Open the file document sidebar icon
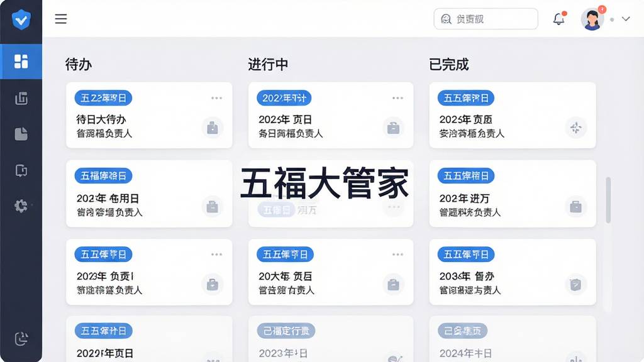This screenshot has width=644, height=362. [x=21, y=134]
